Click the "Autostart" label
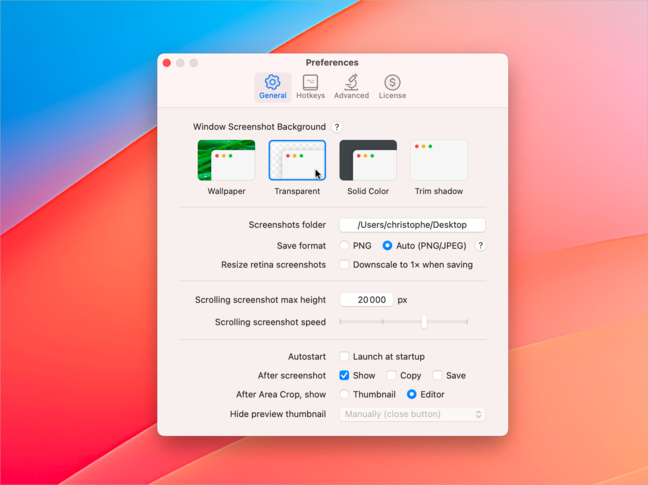Viewport: 648px width, 485px height. pos(307,357)
